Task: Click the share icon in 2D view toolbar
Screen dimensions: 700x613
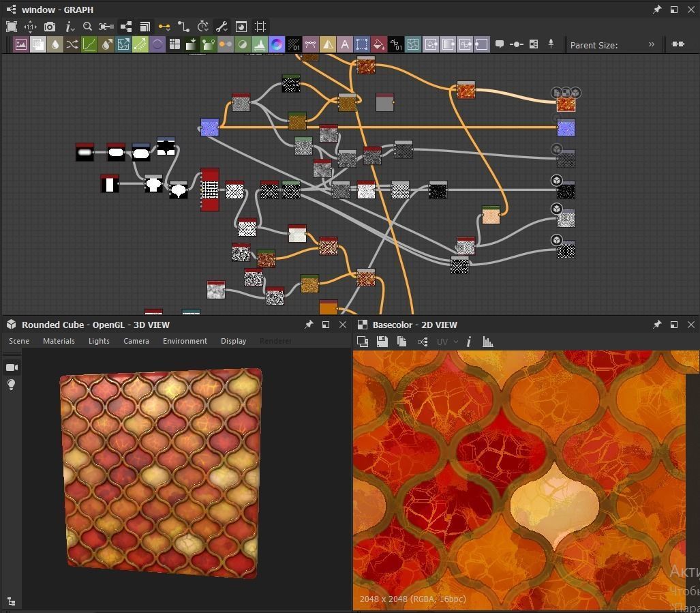Action: [423, 342]
